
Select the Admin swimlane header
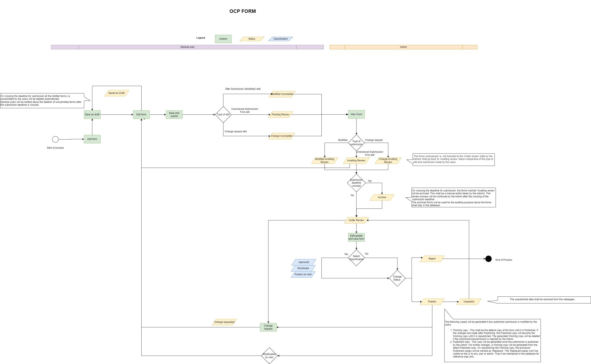pyautogui.click(x=403, y=47)
